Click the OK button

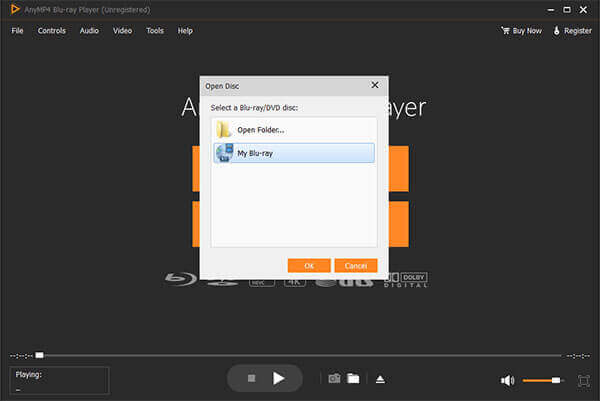pyautogui.click(x=309, y=266)
